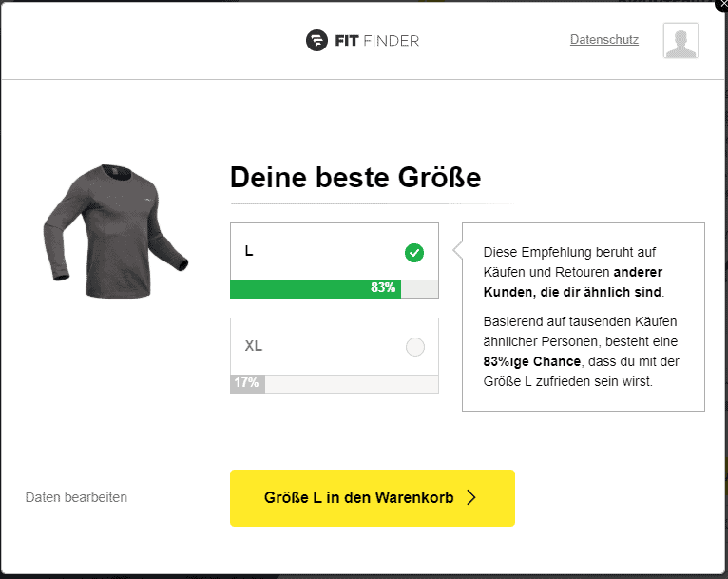Open the user profile avatar icon

[x=680, y=41]
